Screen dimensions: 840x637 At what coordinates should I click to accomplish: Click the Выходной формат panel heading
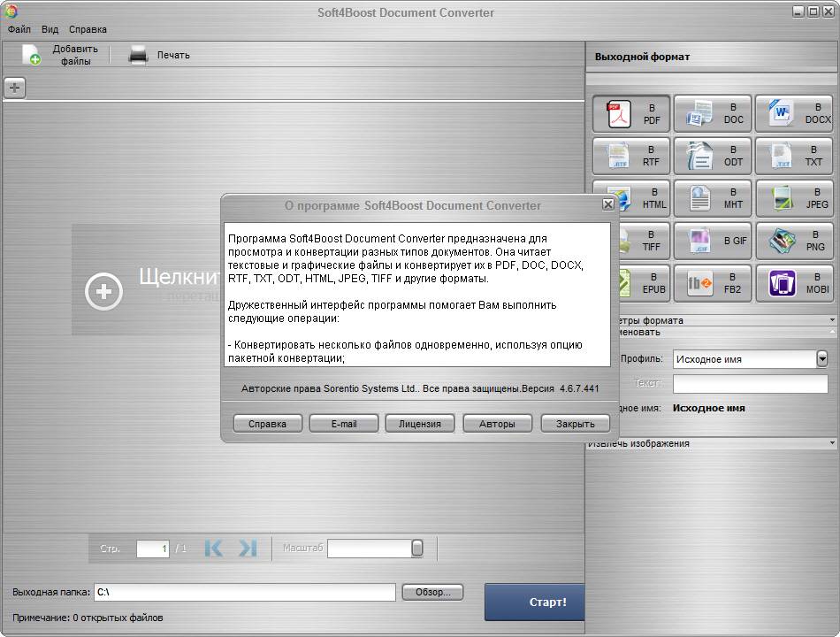point(642,57)
